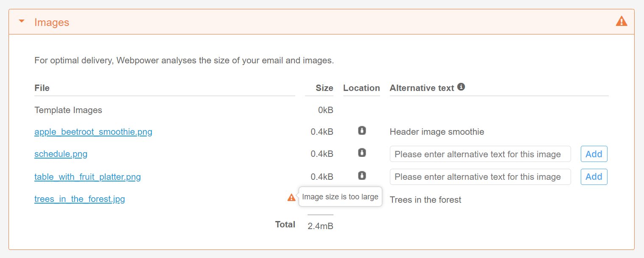Click the warning icon in Images header
This screenshot has width=644, height=258.
click(621, 21)
